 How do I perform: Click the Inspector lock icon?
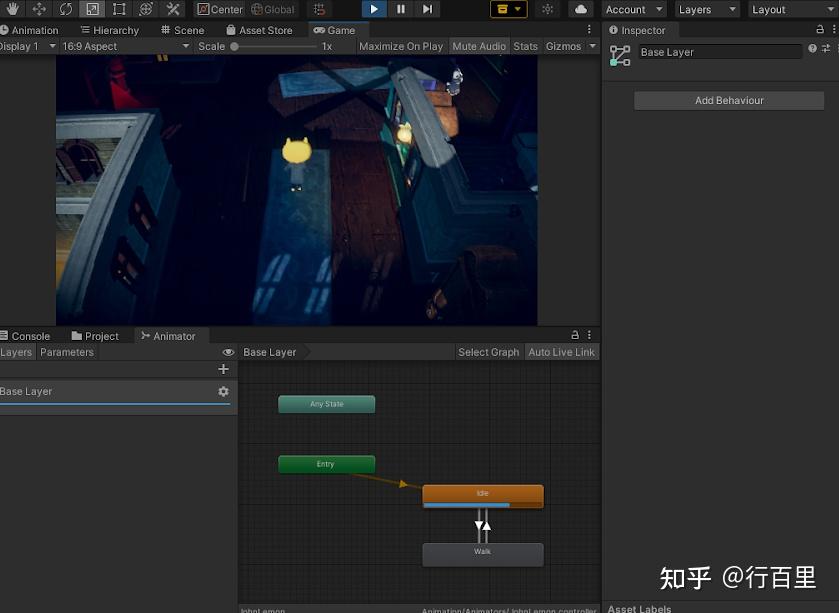pyautogui.click(x=819, y=29)
